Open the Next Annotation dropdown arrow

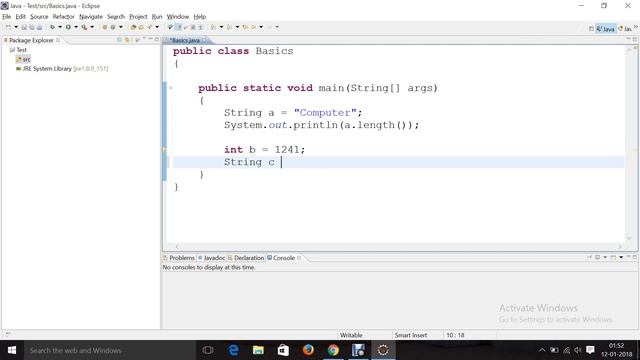coord(221,27)
